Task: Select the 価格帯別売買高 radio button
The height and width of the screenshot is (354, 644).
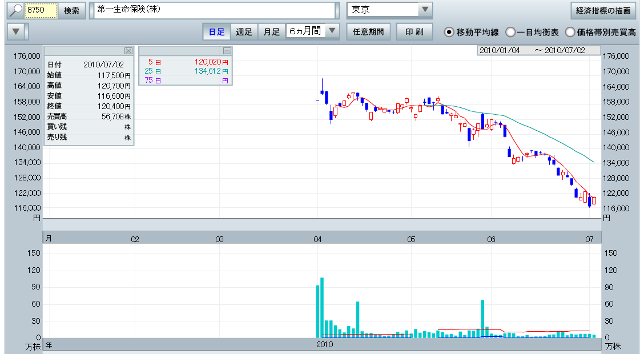Action: pos(570,32)
